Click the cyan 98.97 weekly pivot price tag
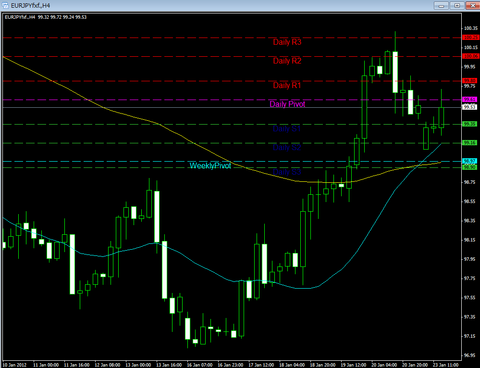Viewport: 480px width, 368px height. click(x=470, y=161)
